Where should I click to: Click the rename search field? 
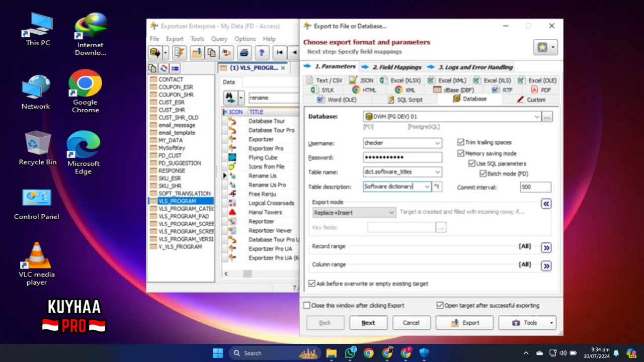point(274,98)
